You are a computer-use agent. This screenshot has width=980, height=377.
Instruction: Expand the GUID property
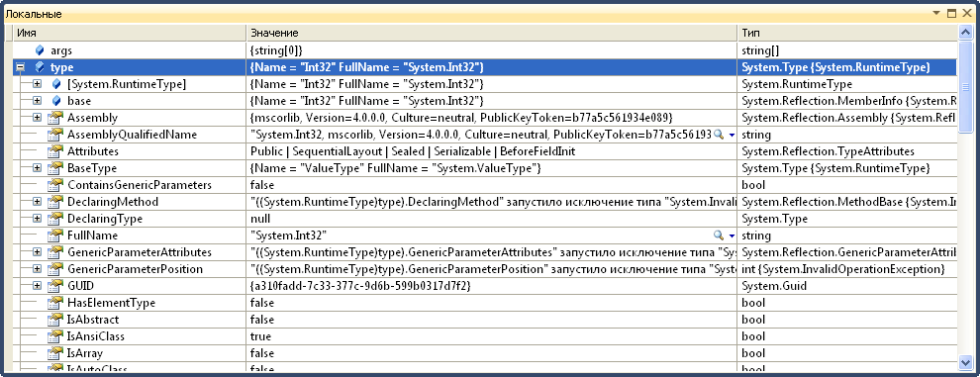pyautogui.click(x=37, y=286)
